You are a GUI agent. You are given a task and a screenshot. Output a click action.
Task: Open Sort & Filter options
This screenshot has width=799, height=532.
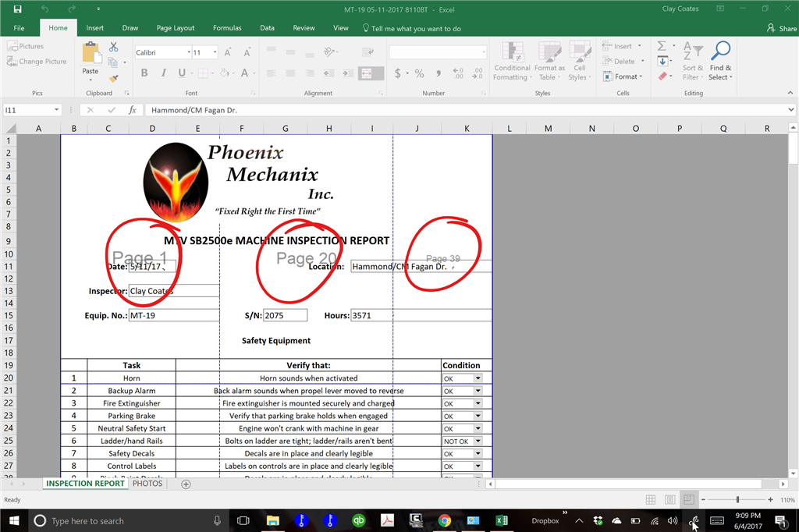693,61
